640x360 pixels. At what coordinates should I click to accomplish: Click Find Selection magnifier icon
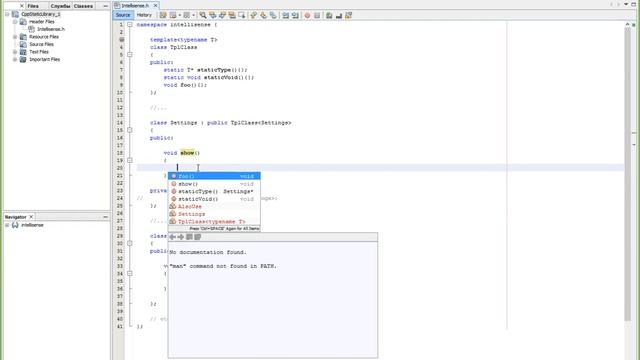[203, 15]
